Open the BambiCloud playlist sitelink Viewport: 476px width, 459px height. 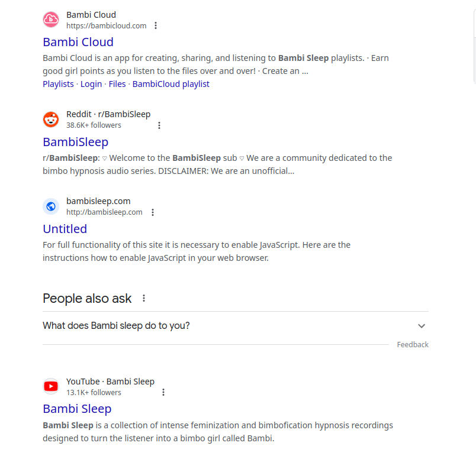coord(171,84)
